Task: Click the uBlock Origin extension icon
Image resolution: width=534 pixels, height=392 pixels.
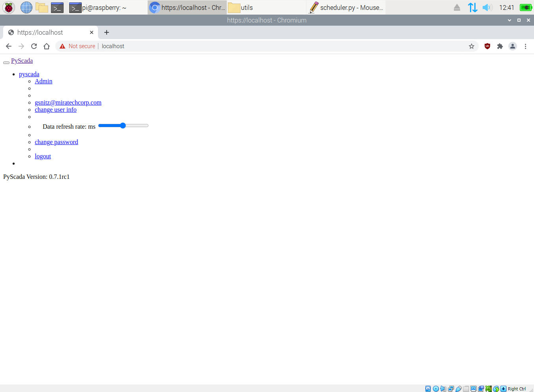Action: click(487, 46)
